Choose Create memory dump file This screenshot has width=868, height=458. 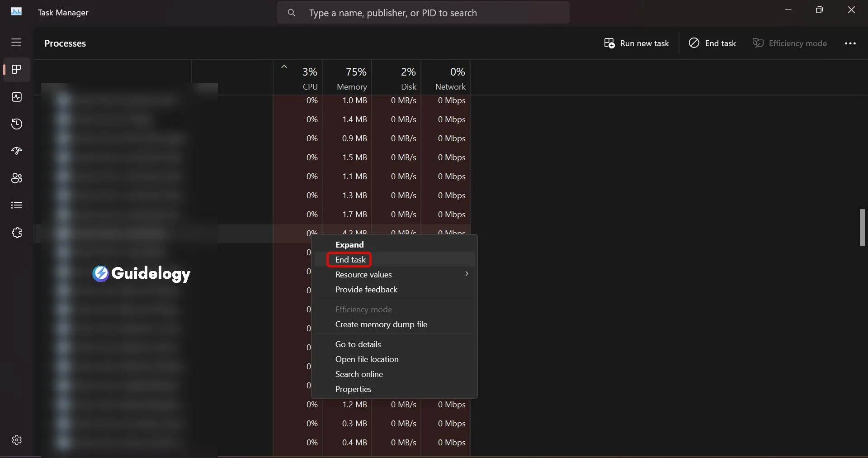coord(394,324)
